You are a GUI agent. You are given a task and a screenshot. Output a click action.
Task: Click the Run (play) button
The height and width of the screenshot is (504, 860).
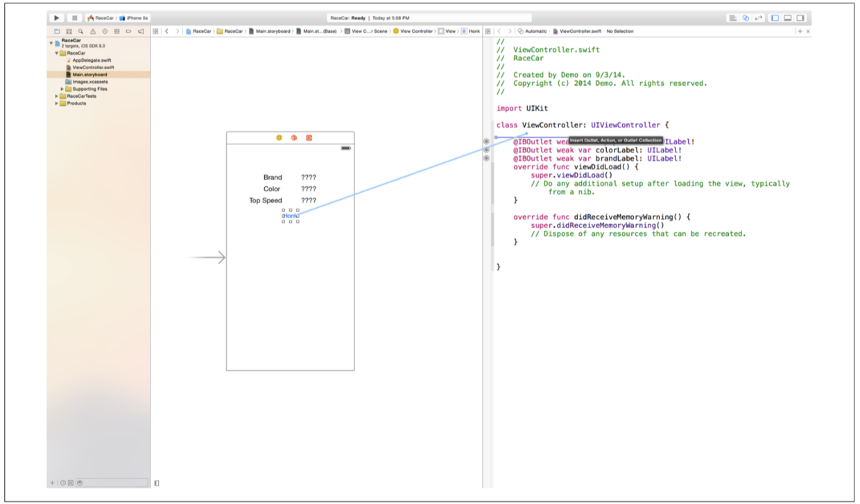tap(56, 18)
